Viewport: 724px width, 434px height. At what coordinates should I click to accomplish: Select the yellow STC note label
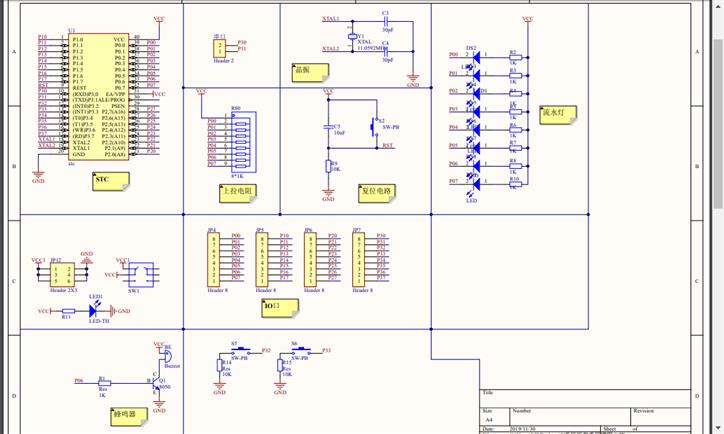[111, 181]
